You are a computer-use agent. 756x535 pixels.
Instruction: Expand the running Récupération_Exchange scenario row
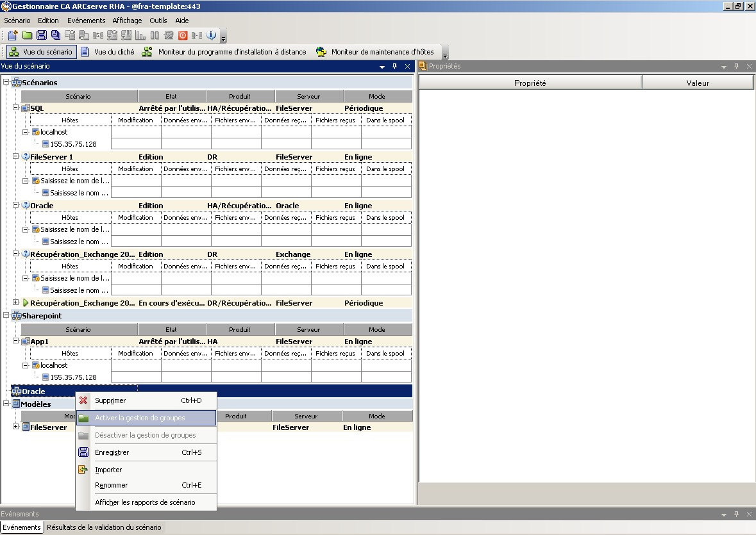[x=16, y=302]
